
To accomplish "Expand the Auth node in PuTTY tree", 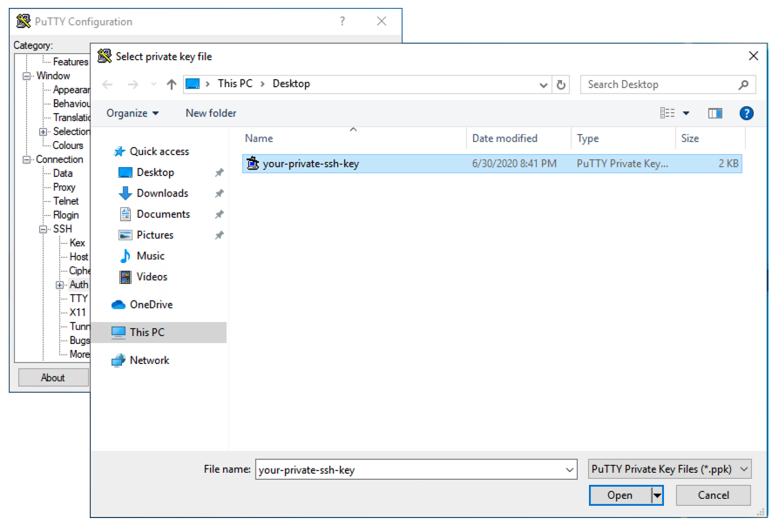I will coord(59,285).
